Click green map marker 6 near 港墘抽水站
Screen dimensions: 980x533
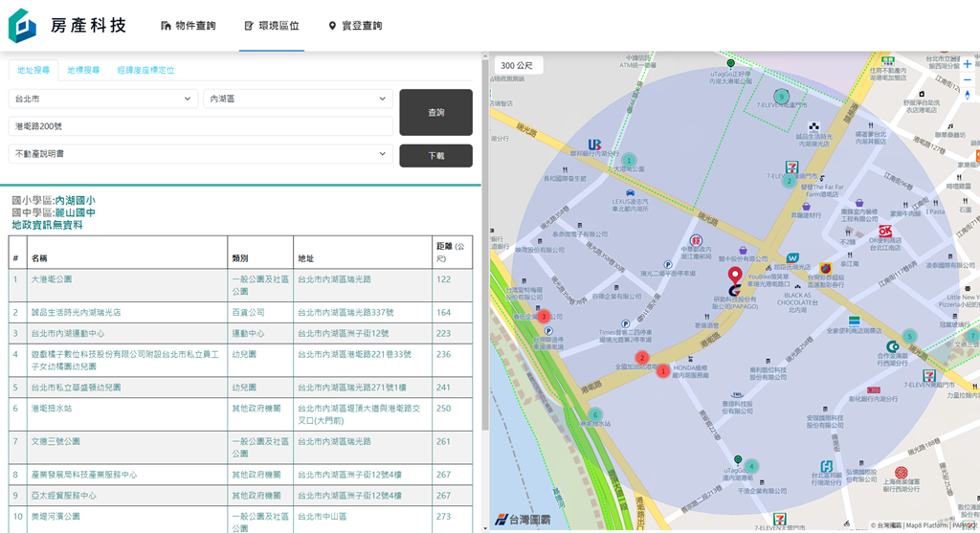coord(595,415)
